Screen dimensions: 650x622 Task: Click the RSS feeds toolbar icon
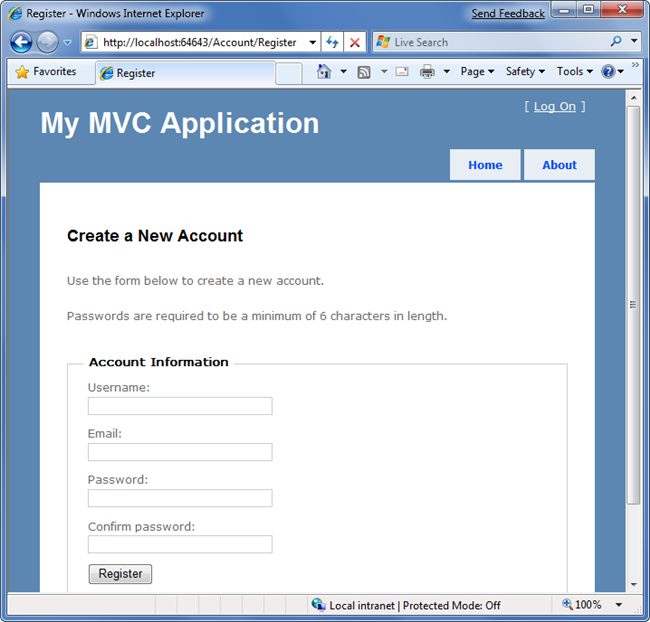364,72
